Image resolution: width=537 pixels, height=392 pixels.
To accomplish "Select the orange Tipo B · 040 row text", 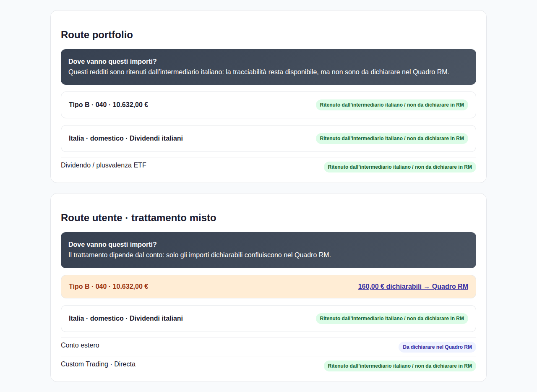I will tap(108, 287).
